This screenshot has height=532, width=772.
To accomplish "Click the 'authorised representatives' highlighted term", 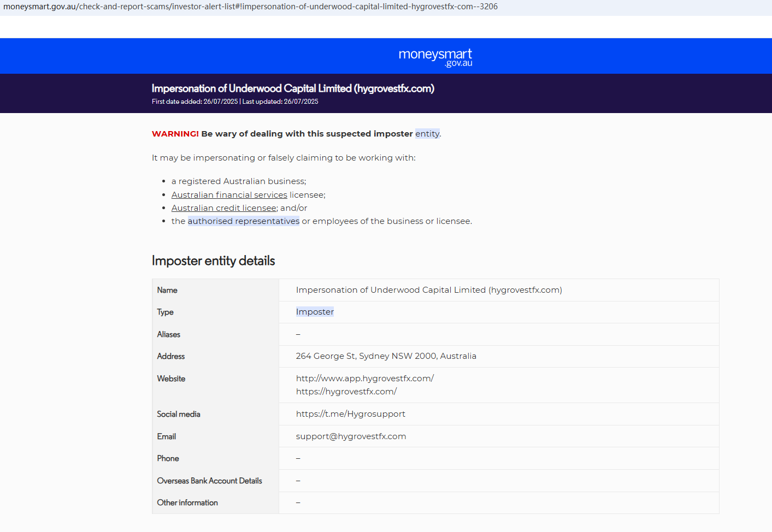I will point(244,221).
